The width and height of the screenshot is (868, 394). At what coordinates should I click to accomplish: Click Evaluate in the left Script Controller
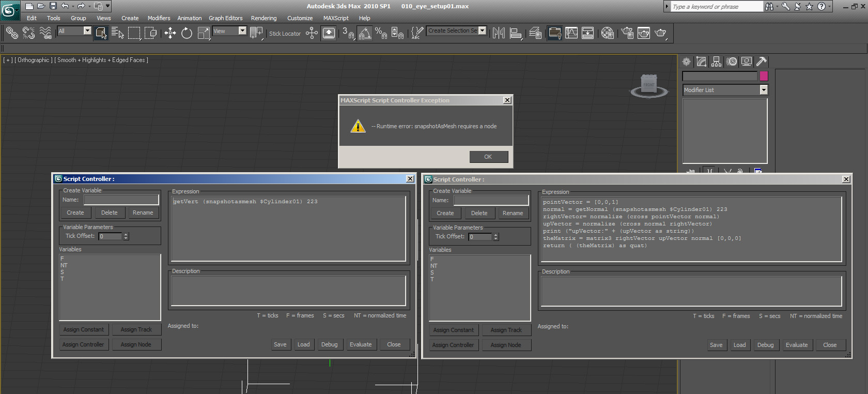coord(361,344)
